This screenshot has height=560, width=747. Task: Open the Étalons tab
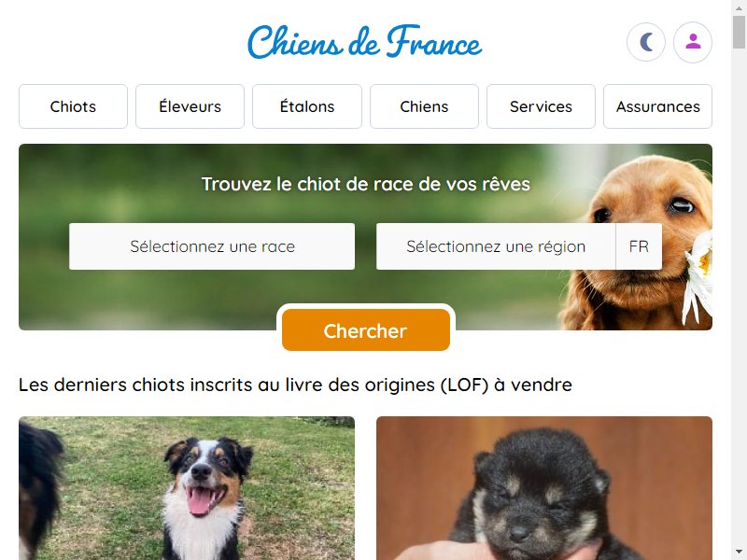point(307,106)
